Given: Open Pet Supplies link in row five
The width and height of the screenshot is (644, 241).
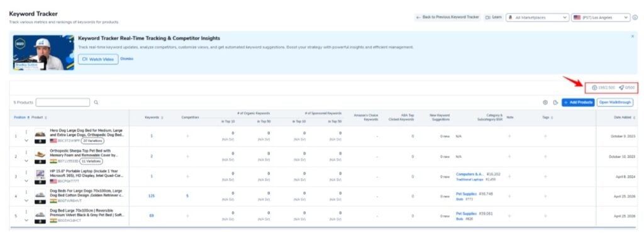Looking at the screenshot, I should pos(466,213).
